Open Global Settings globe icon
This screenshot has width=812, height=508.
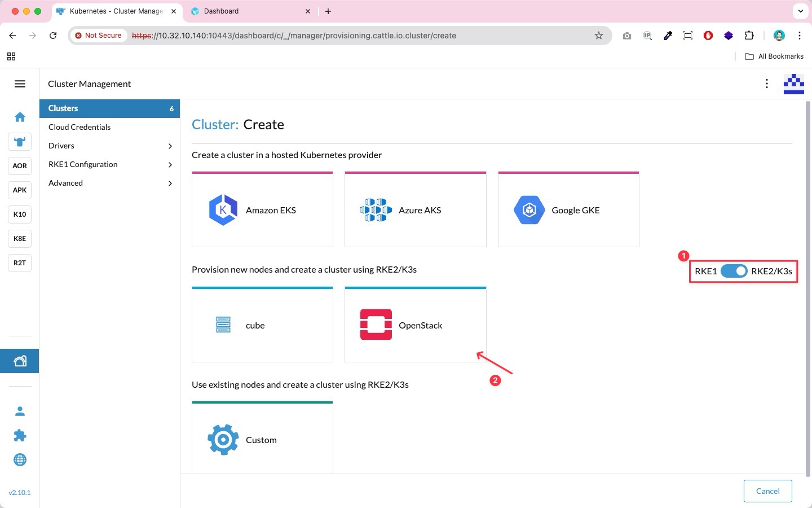coord(20,460)
